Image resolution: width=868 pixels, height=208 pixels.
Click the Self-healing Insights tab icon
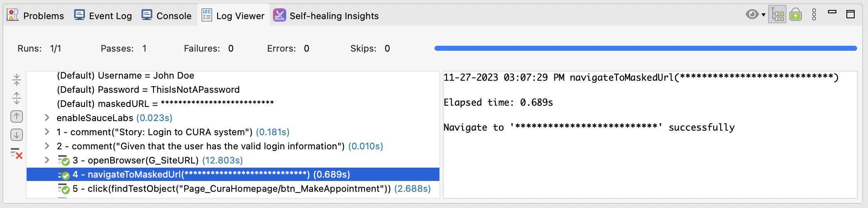pos(279,15)
